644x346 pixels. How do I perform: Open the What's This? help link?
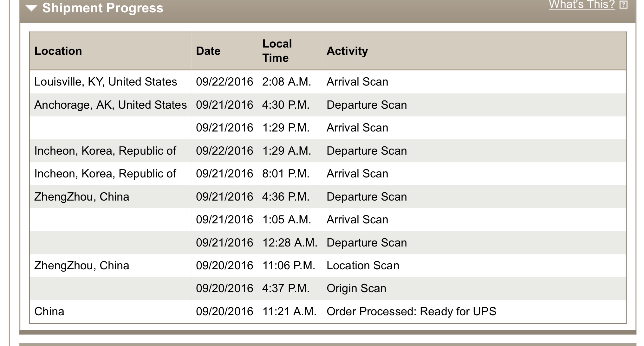(x=582, y=4)
